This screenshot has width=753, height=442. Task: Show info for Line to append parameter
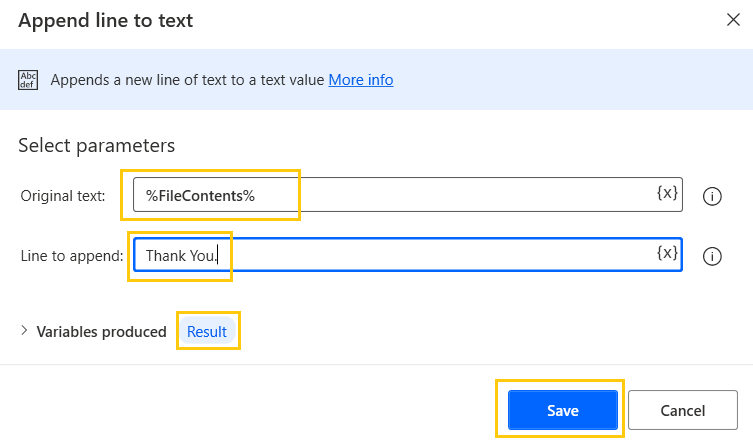coord(712,256)
